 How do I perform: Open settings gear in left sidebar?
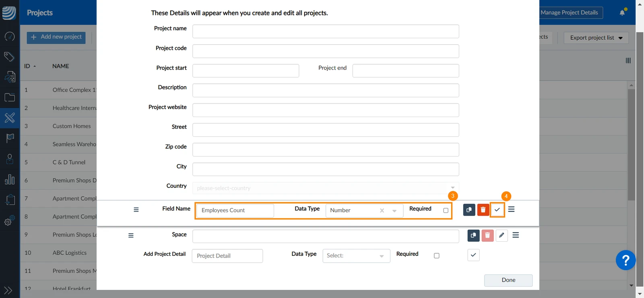pos(9,221)
